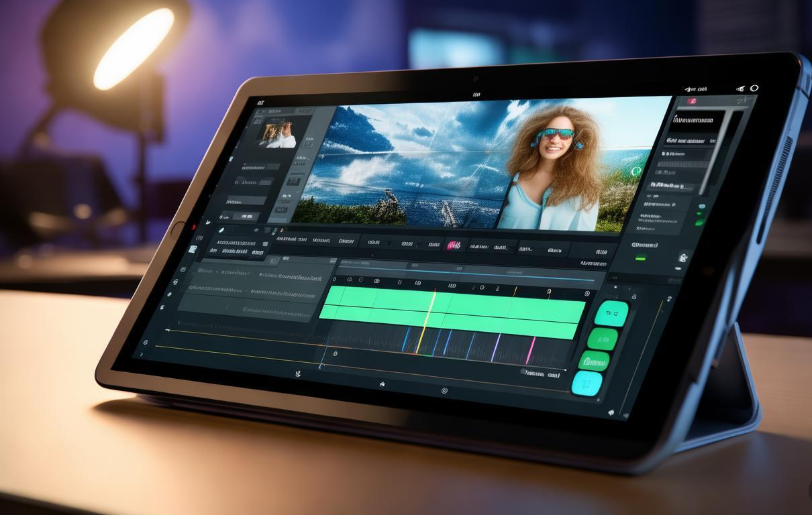Click the yellow playhead line on the timeline

pyautogui.click(x=427, y=322)
